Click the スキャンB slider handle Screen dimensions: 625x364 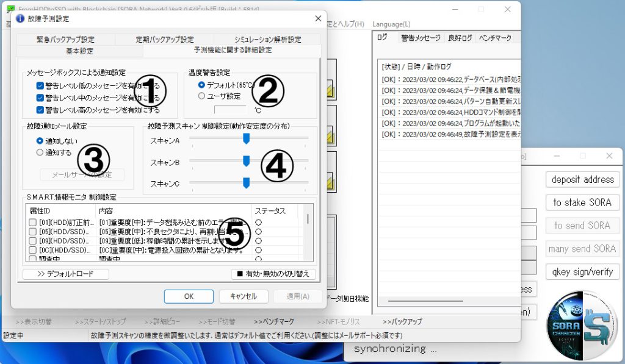coord(247,161)
